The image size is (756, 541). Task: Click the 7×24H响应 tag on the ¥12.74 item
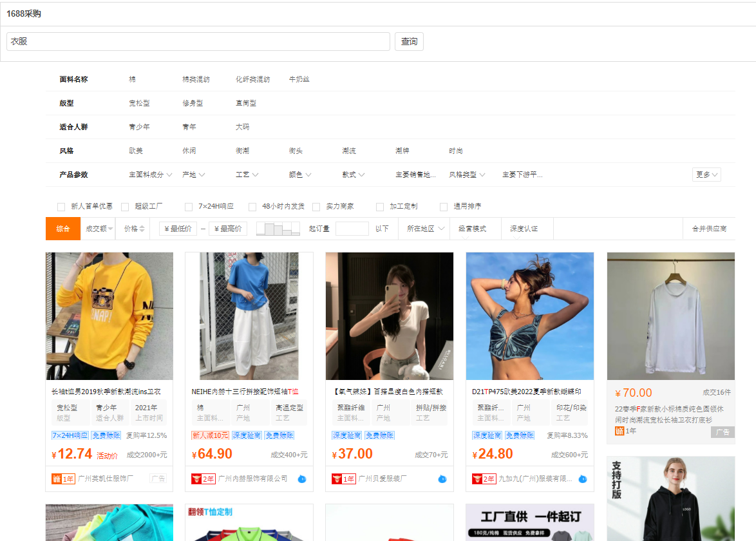click(70, 435)
